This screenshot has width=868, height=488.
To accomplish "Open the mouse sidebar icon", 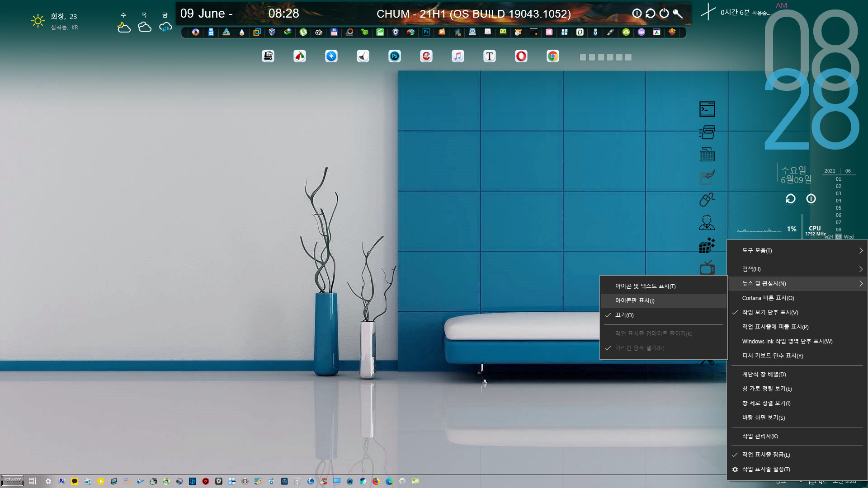I will [x=707, y=200].
